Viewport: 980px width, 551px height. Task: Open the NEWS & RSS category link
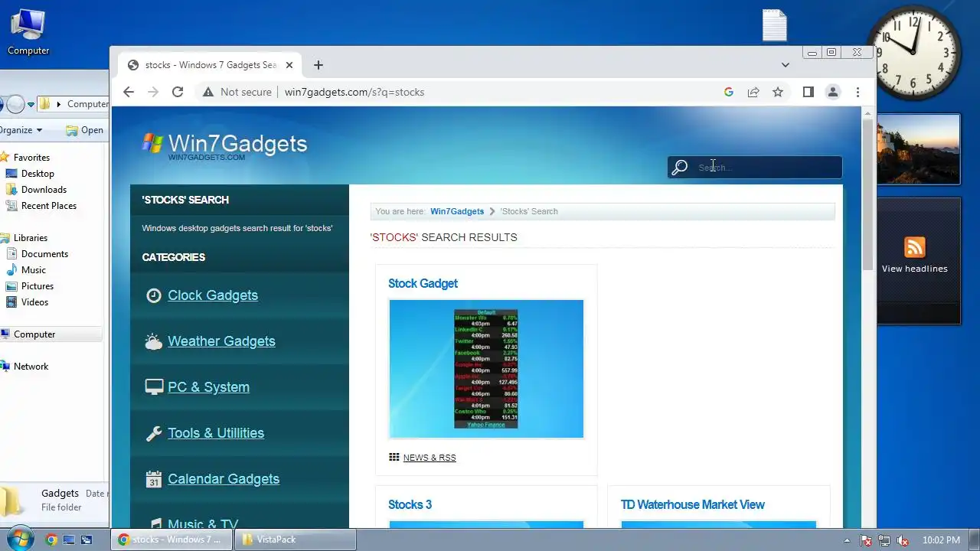(x=430, y=458)
